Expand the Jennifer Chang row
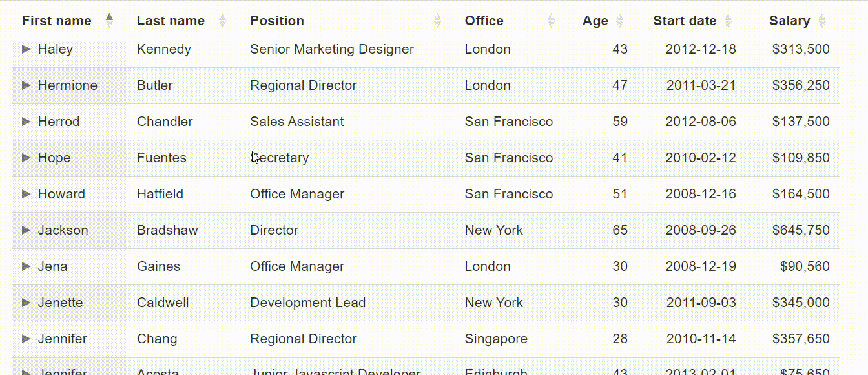The image size is (868, 375). [x=26, y=339]
